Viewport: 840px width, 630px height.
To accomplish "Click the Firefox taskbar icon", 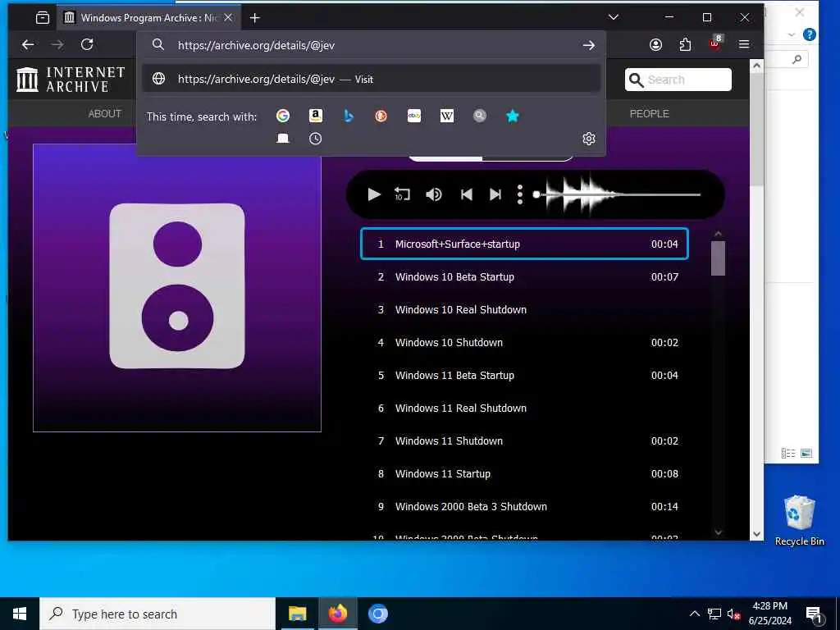I will point(337,614).
